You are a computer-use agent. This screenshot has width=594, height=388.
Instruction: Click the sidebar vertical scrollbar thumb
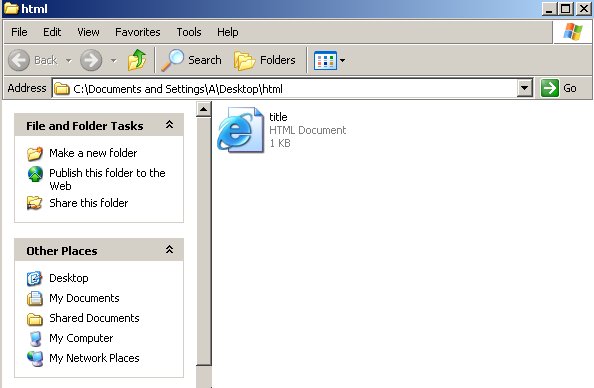click(204, 242)
